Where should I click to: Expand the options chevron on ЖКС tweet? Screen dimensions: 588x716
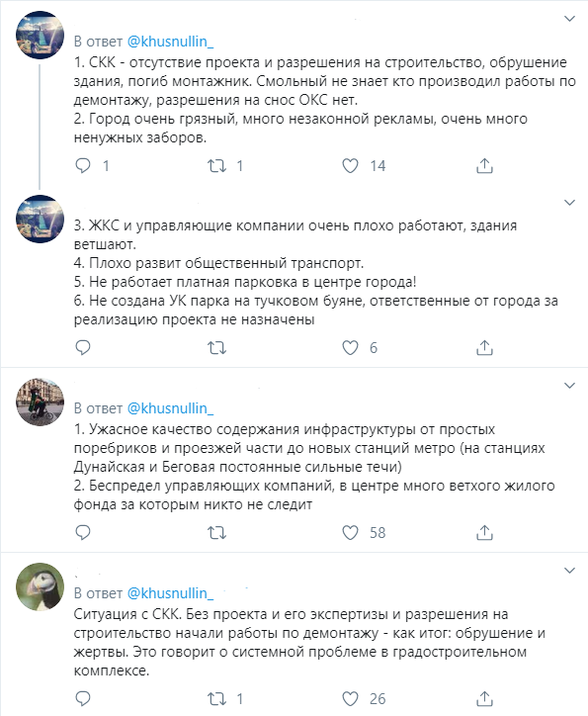click(569, 203)
